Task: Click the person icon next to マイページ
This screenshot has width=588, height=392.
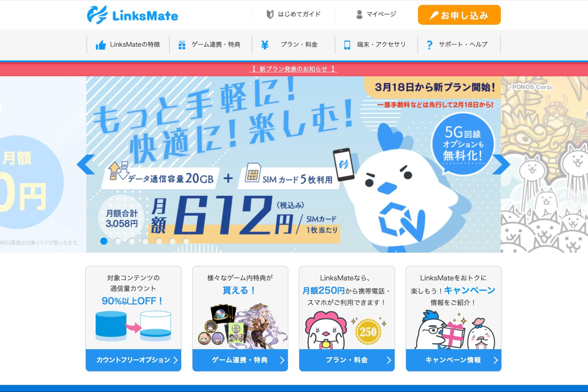Action: [359, 14]
